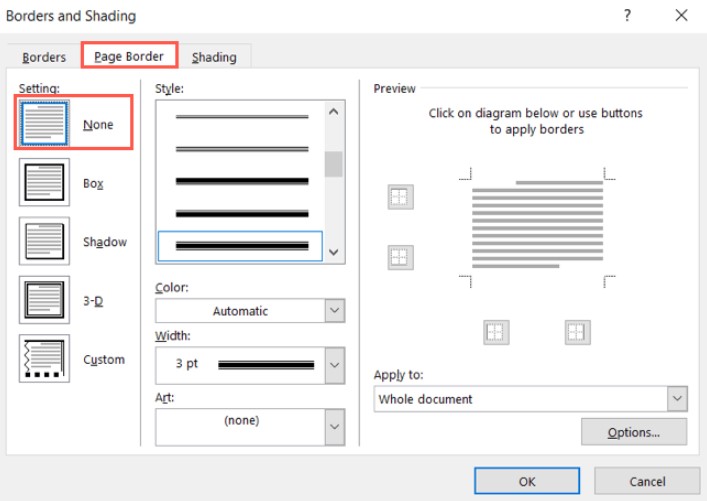This screenshot has height=501, width=707.
Task: Choose the third style, thick over thin line
Action: (x=242, y=181)
